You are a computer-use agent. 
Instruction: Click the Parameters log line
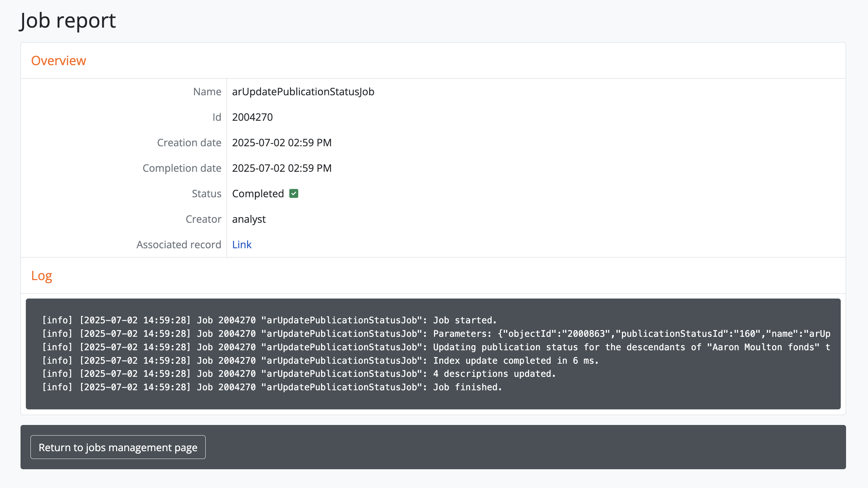pyautogui.click(x=435, y=334)
